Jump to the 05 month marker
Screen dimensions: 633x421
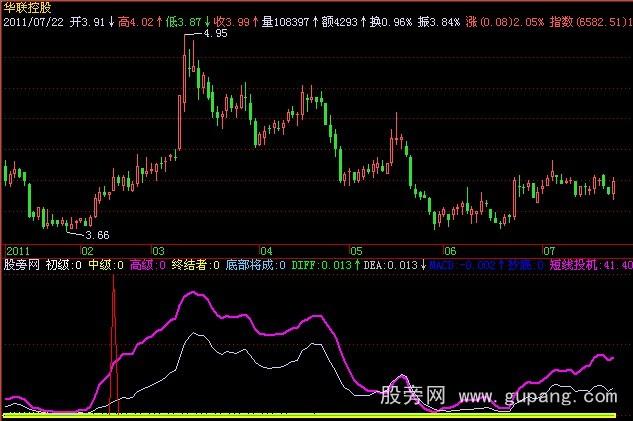pyautogui.click(x=356, y=251)
